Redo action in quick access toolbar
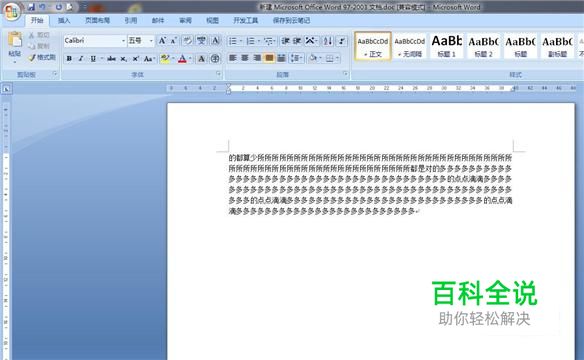The width and height of the screenshot is (584, 360). [x=59, y=7]
